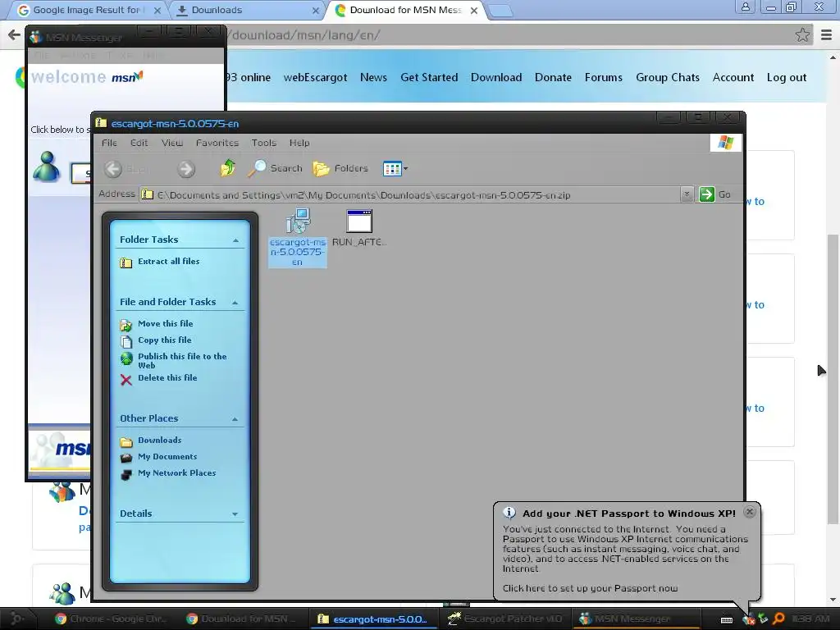Click Extract all files
The width and height of the screenshot is (840, 630).
click(168, 262)
